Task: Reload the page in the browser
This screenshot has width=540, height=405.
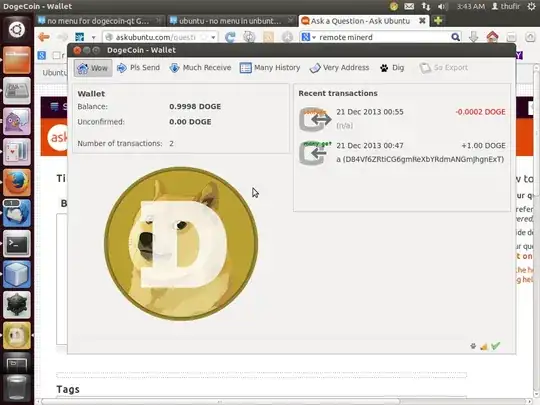Action: [x=230, y=37]
